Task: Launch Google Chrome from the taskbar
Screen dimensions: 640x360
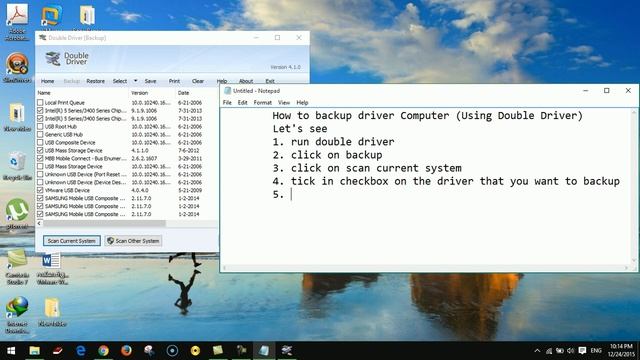Action: 103,351
